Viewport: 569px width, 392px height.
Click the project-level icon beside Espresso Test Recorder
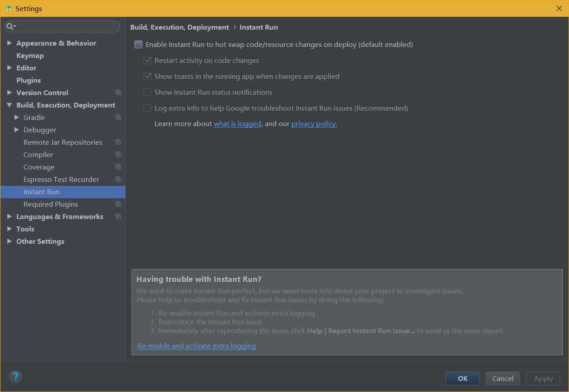[x=118, y=179]
